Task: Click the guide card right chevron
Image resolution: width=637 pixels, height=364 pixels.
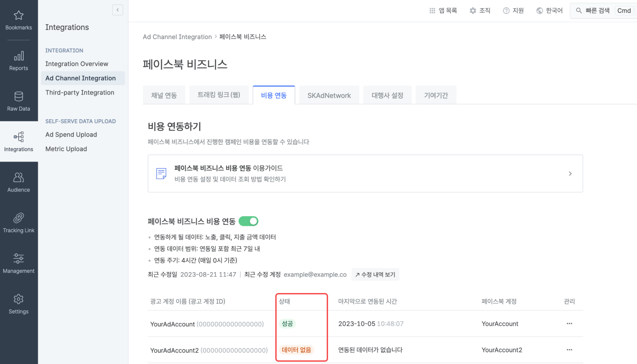Action: [x=570, y=173]
